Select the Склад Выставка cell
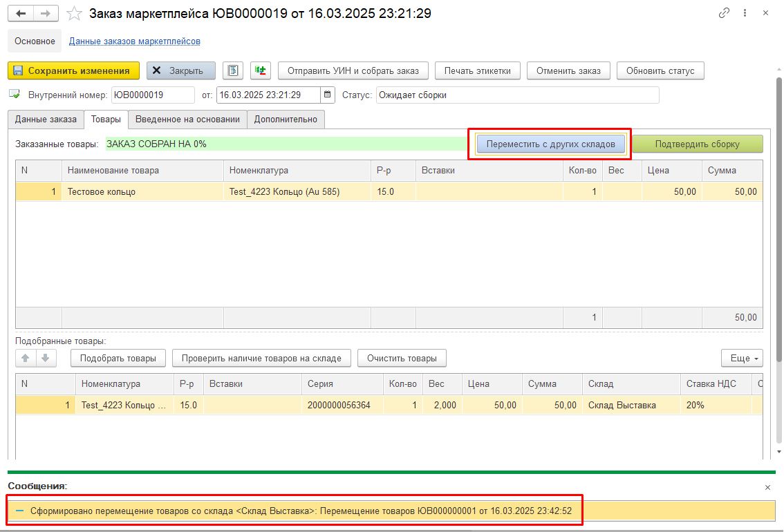The width and height of the screenshot is (784, 532). coord(631,405)
